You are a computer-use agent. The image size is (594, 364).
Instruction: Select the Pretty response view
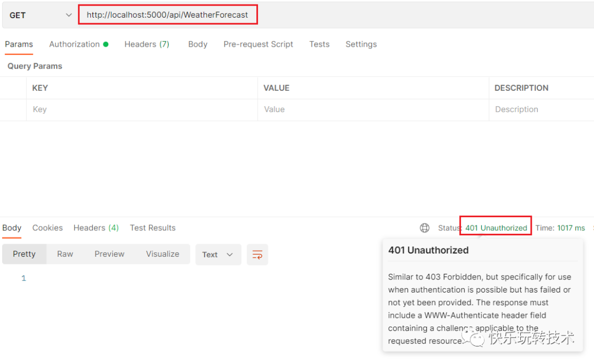[24, 254]
